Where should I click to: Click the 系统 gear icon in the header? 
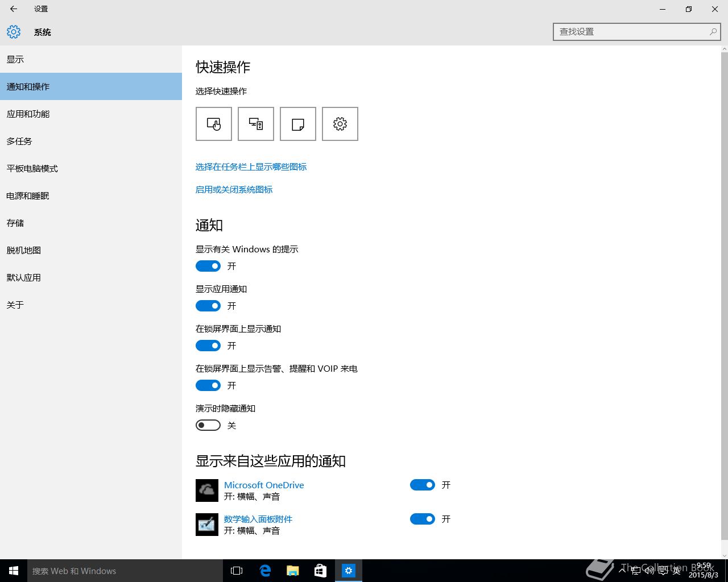click(x=14, y=32)
